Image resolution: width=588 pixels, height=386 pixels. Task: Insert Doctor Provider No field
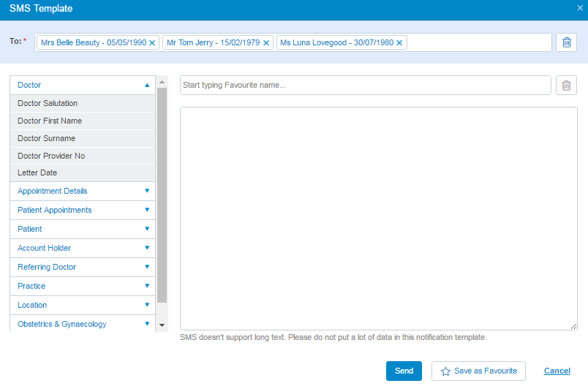[x=83, y=156]
